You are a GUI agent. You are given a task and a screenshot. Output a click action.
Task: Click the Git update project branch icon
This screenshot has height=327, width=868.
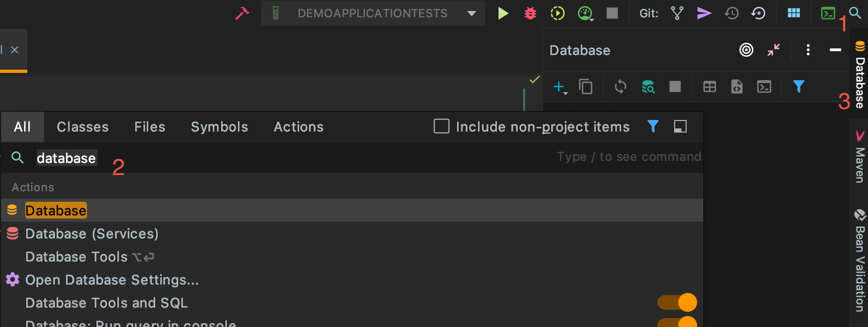[677, 13]
